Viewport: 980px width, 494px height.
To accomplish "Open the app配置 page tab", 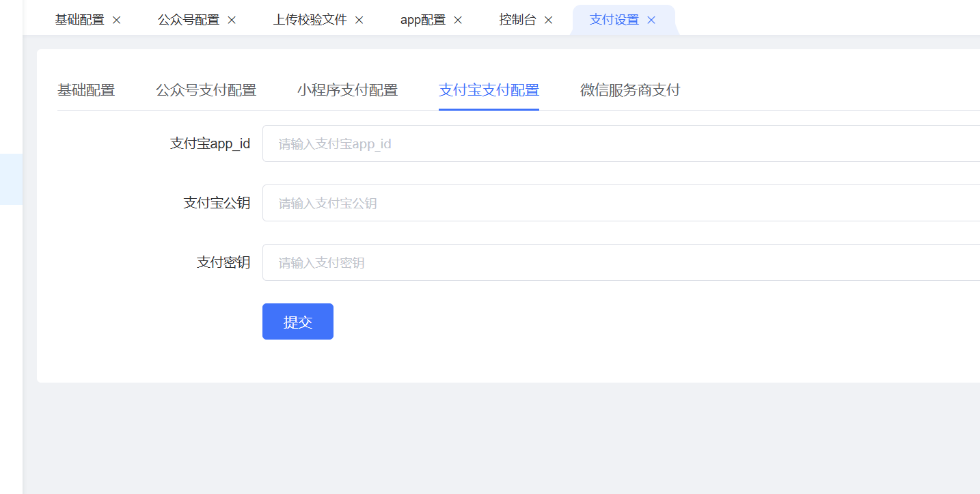I will point(422,20).
